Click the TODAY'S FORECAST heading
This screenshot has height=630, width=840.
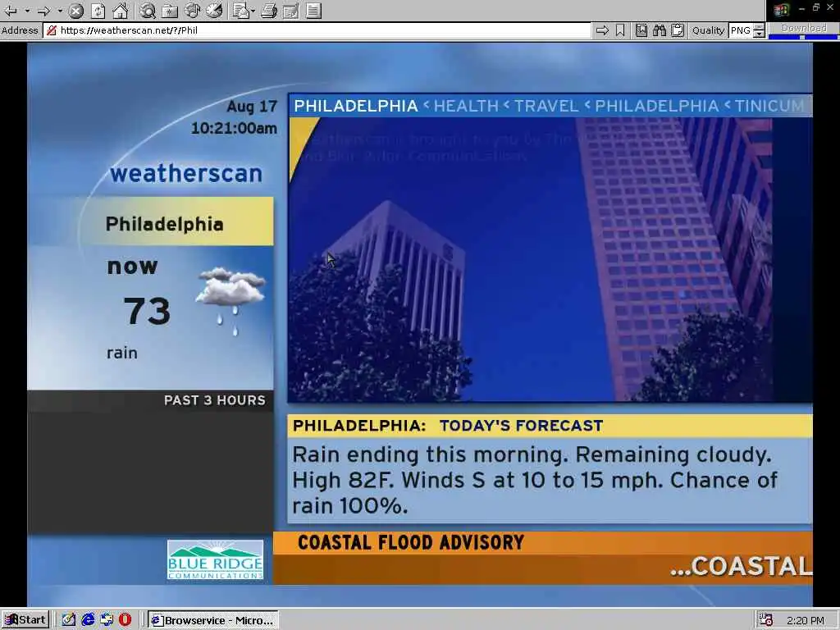[x=521, y=426]
